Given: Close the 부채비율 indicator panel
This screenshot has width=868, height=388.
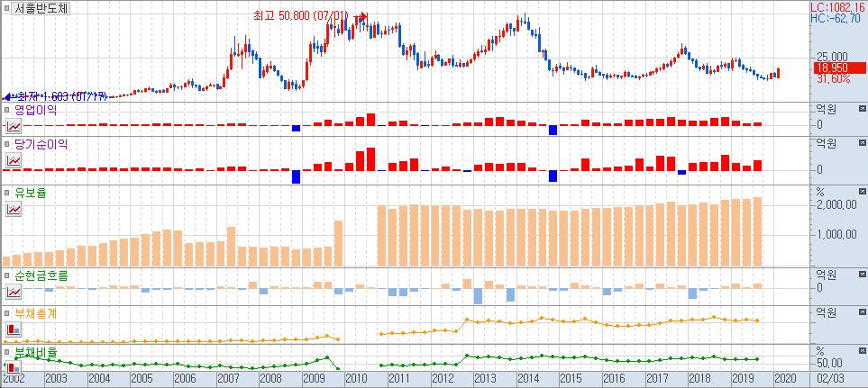Looking at the screenshot, I should tap(862, 350).
